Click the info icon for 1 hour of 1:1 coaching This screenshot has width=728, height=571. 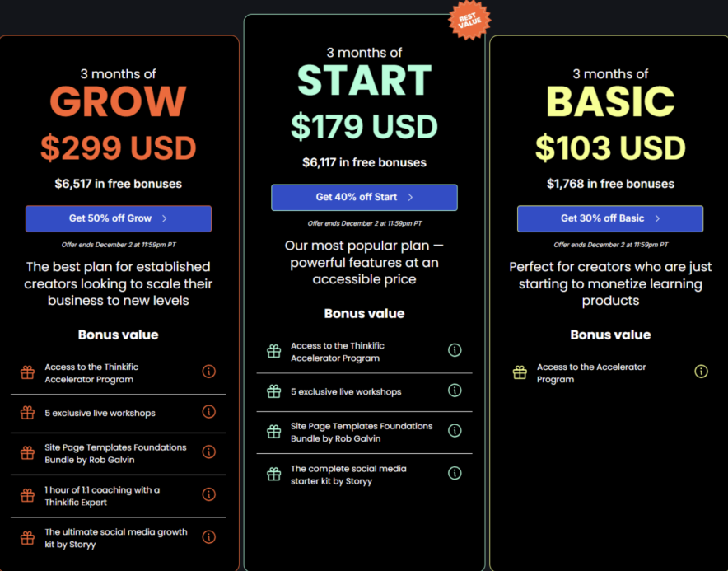tap(208, 496)
